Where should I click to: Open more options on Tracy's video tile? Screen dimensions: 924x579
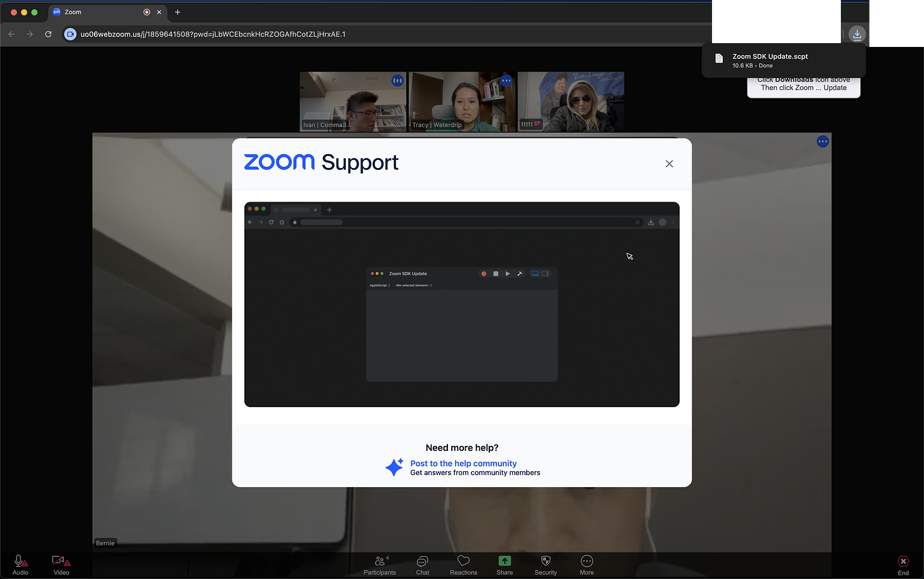click(506, 81)
